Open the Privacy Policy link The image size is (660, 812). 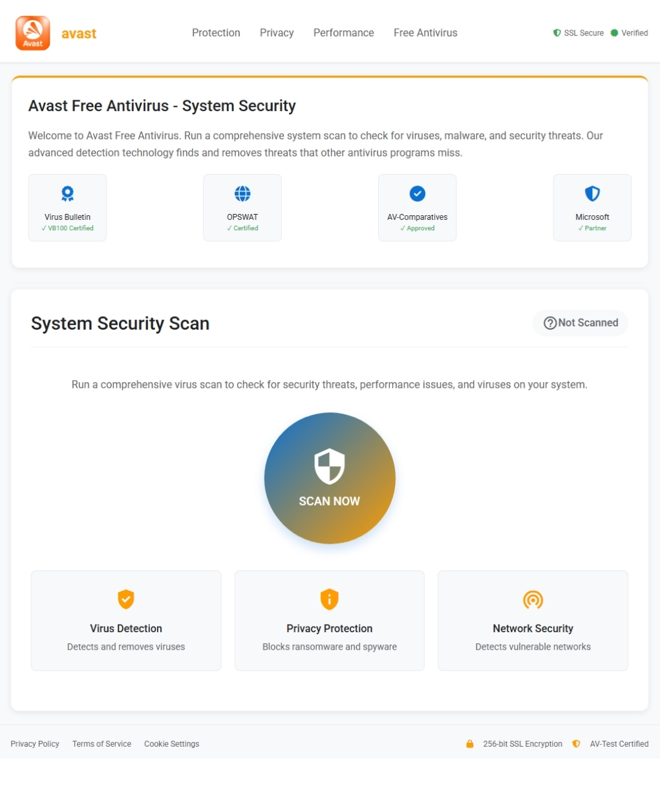(x=35, y=744)
